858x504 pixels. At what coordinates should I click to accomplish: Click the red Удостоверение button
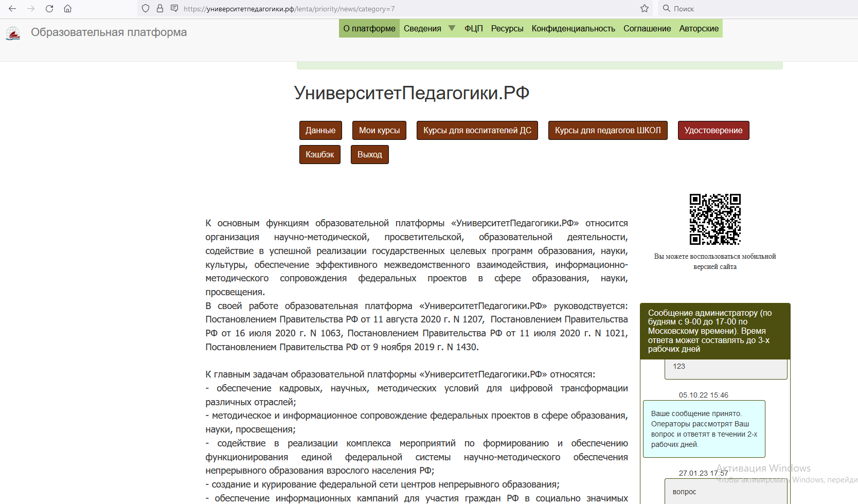point(713,131)
